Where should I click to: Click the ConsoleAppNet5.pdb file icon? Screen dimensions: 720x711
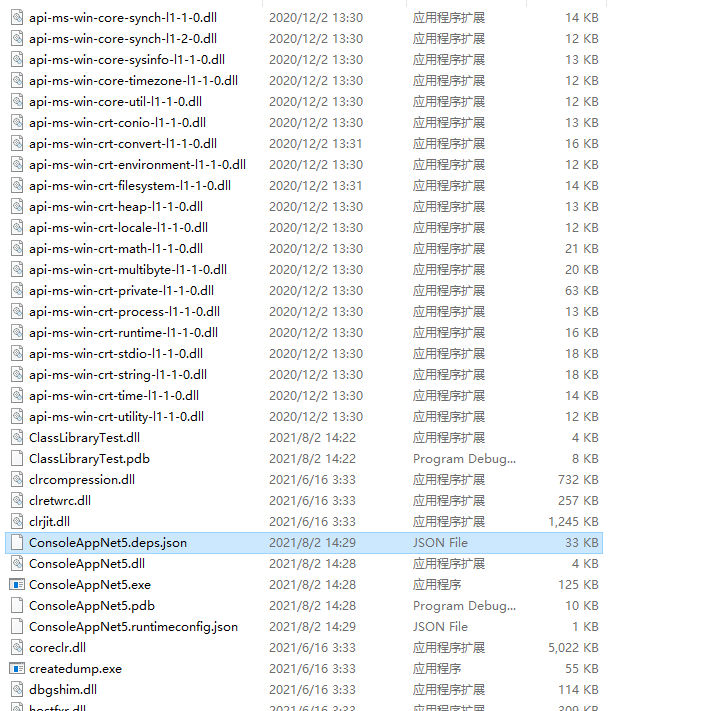click(17, 605)
